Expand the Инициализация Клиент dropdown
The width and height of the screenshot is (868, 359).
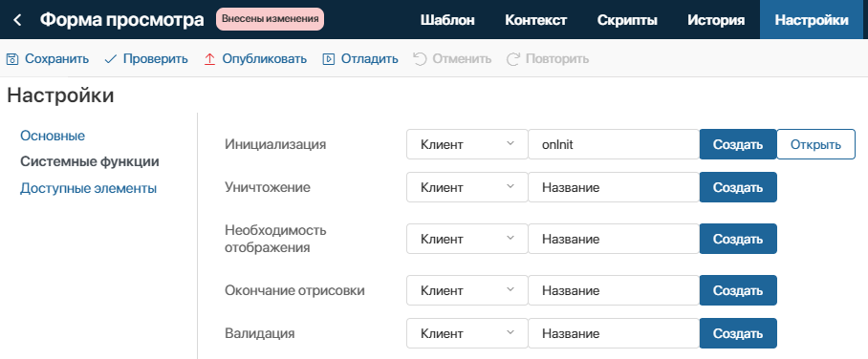(x=467, y=144)
